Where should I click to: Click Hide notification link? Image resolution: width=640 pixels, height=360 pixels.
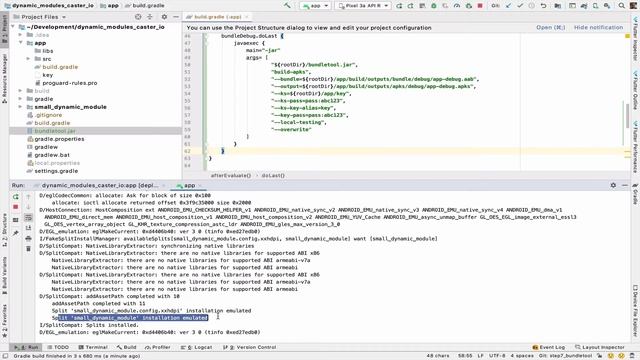coord(598,27)
